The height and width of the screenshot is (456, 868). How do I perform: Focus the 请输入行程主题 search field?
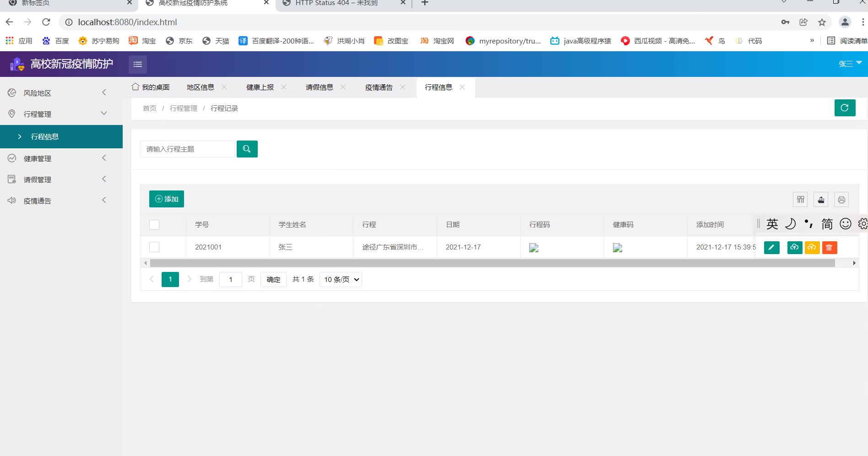click(187, 149)
